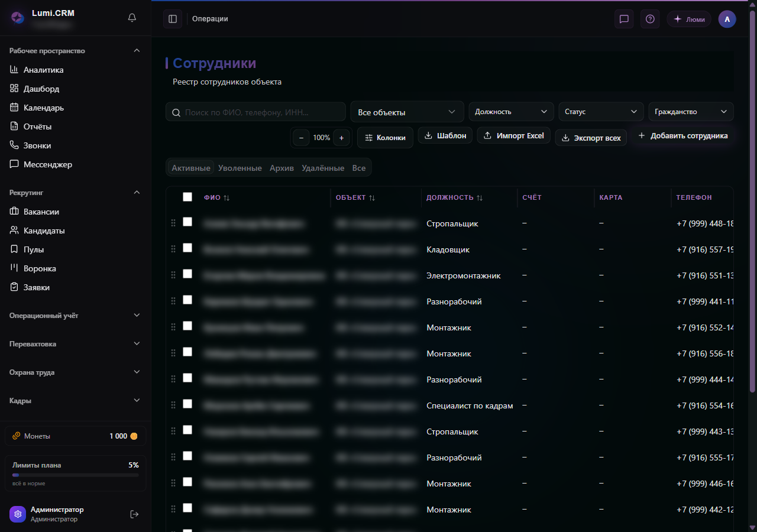757x532 pixels.
Task: Open Календарь in sidebar
Action: pyautogui.click(x=76, y=108)
